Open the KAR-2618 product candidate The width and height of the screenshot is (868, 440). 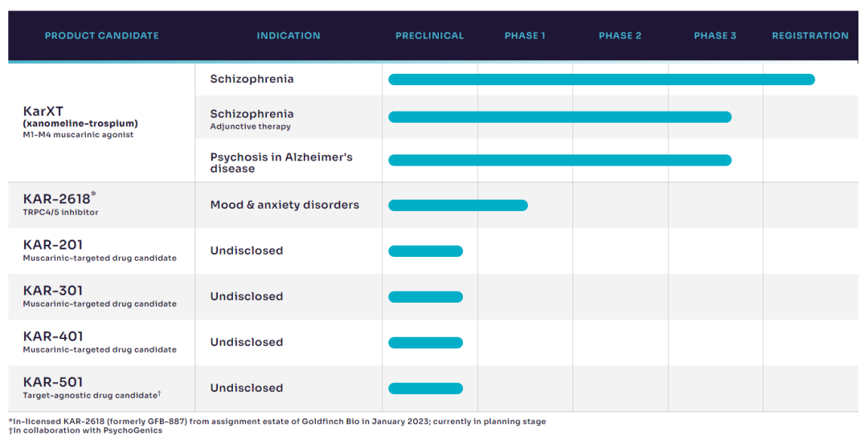click(57, 199)
